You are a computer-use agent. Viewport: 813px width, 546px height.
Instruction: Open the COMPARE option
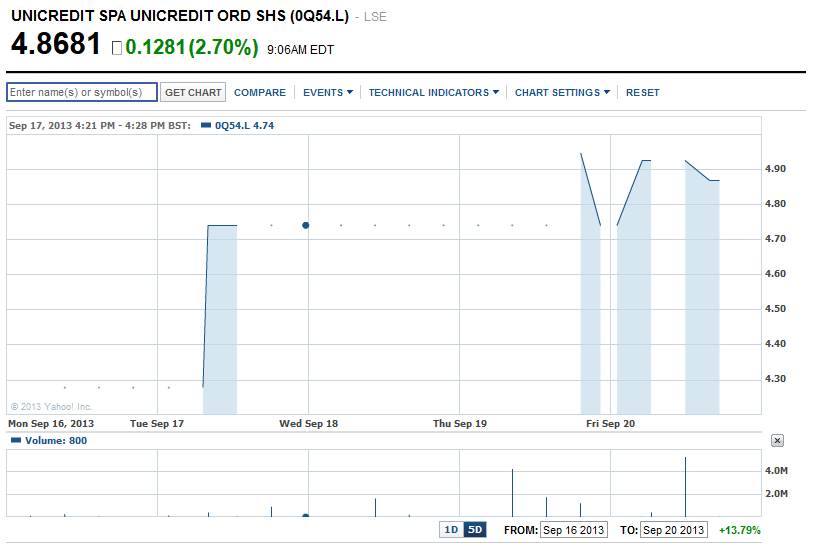click(x=260, y=93)
